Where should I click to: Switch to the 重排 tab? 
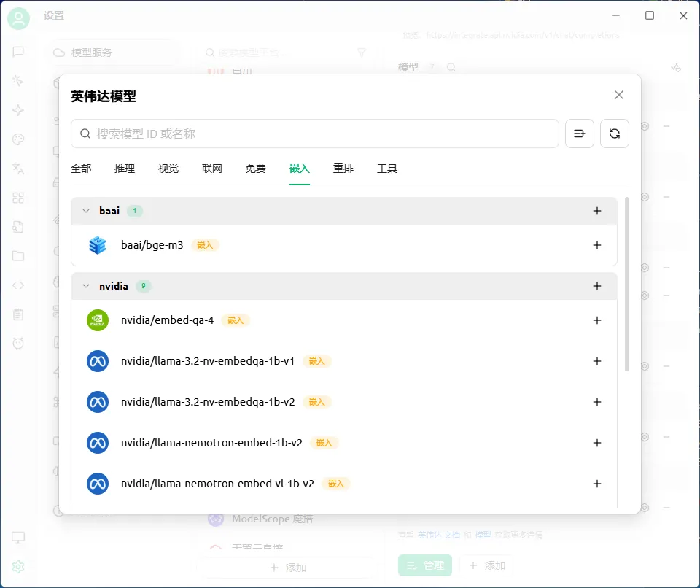[343, 169]
